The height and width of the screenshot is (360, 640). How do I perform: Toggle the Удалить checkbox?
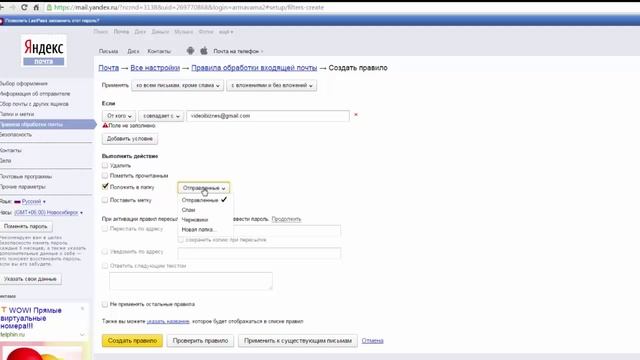click(x=105, y=165)
